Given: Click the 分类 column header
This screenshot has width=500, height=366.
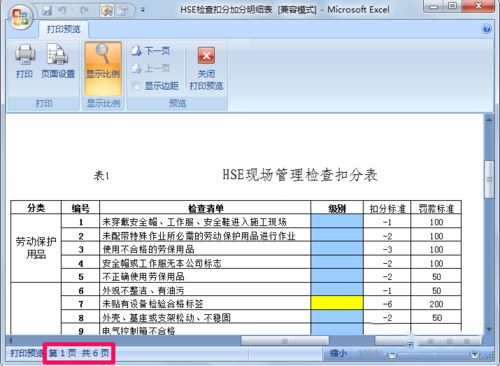Looking at the screenshot, I should coord(36,208).
